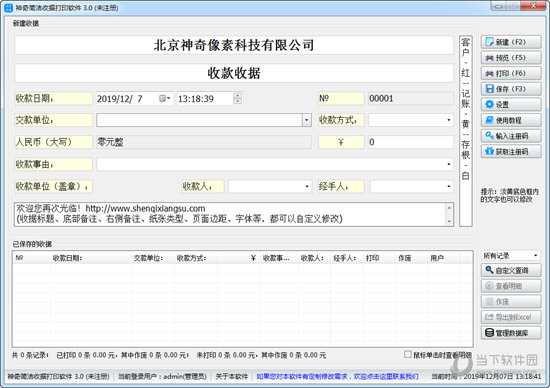The width and height of the screenshot is (550, 388).
Task: Click the application icon in title bar
Action: click(9, 8)
